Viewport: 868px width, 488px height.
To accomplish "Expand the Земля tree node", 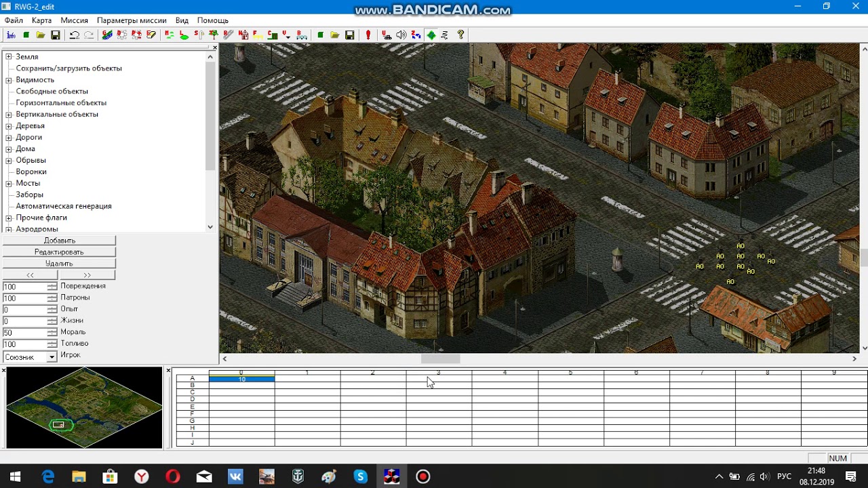I will click(x=9, y=57).
